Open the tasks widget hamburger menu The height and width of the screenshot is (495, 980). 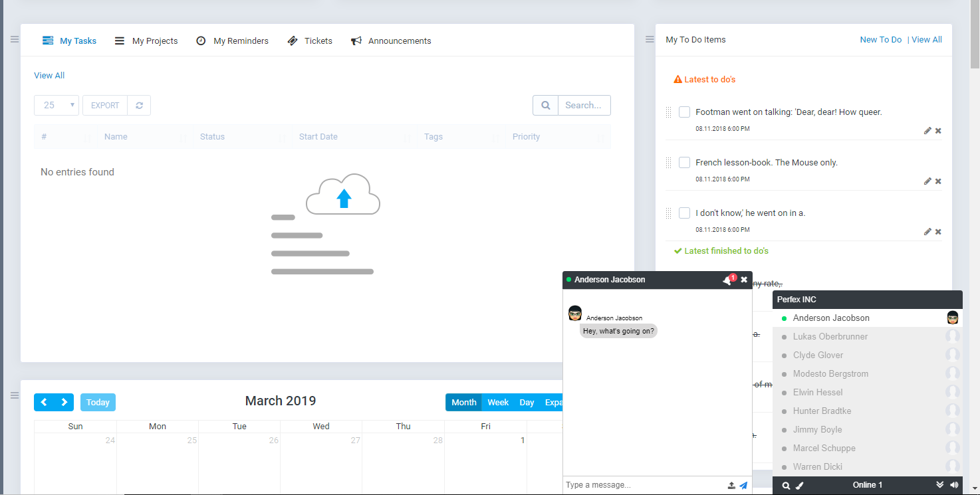point(14,39)
